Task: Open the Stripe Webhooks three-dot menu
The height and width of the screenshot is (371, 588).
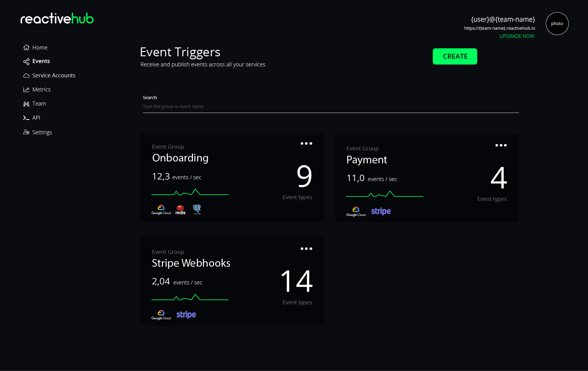Action: coord(306,249)
